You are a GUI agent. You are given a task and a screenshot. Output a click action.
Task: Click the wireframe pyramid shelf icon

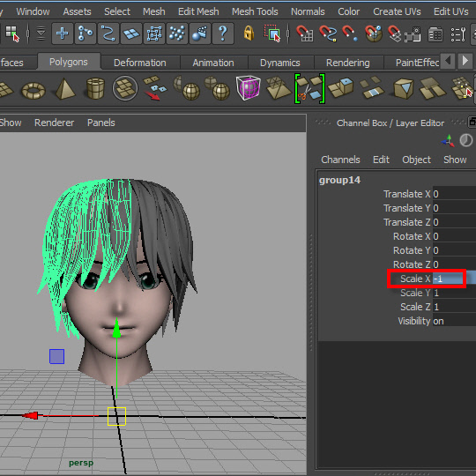click(x=278, y=88)
